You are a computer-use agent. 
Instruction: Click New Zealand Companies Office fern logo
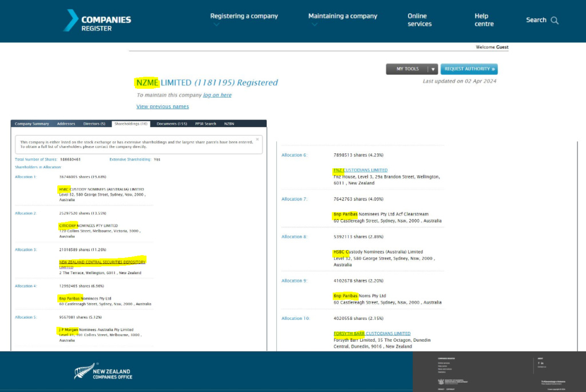click(84, 371)
